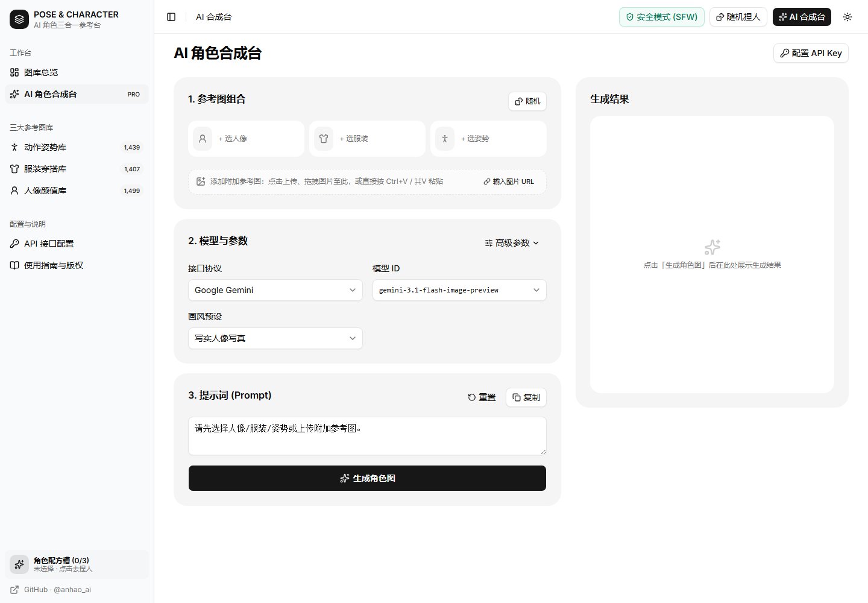Click the AI 合成台 header button
This screenshot has width=868, height=603.
pos(802,17)
